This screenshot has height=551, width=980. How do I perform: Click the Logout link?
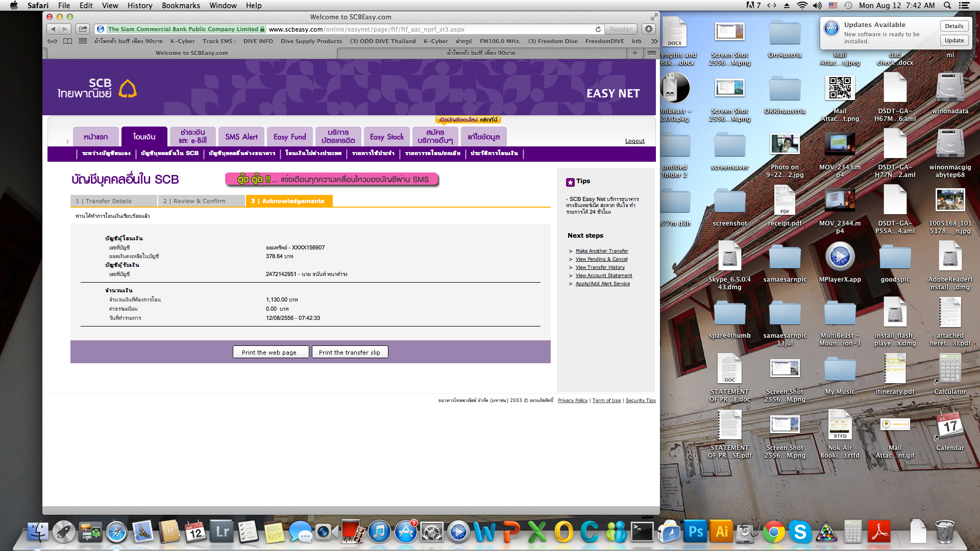coord(634,141)
